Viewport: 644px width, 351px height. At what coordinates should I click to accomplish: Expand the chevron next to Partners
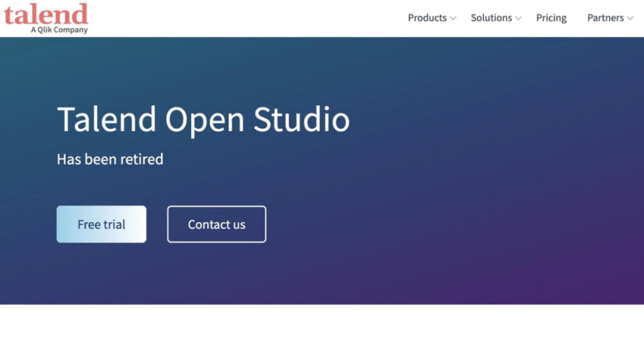point(630,19)
